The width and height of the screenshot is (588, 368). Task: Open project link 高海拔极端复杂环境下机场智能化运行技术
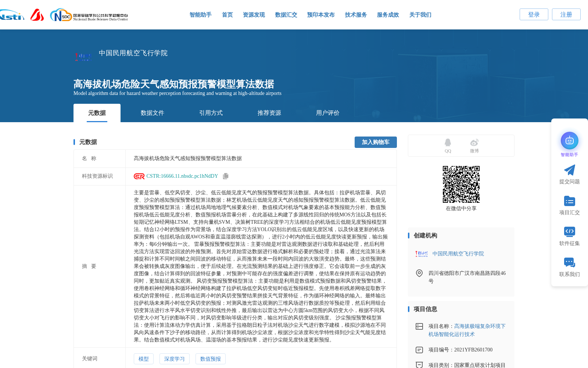click(467, 330)
